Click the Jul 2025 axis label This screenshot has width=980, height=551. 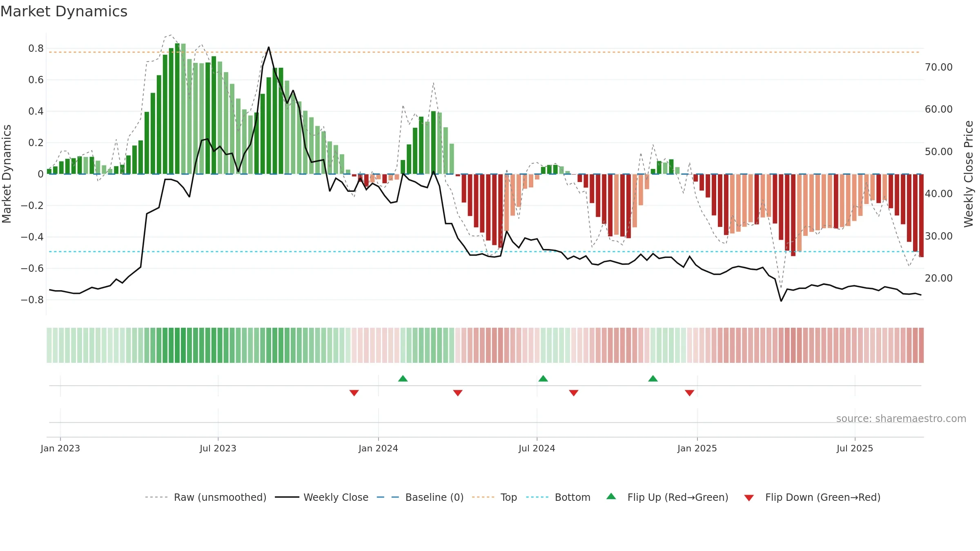pos(855,448)
